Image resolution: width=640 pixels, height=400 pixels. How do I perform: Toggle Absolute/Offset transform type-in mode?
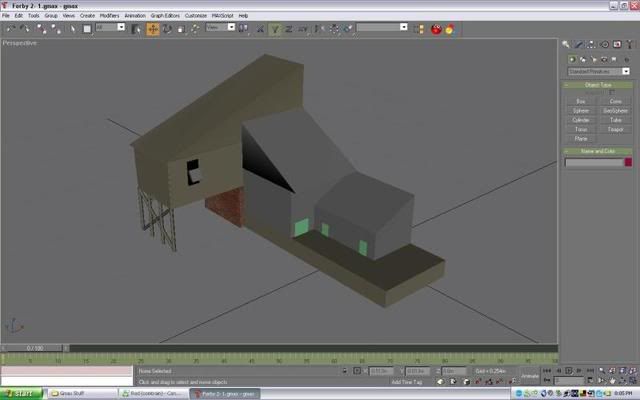357,371
